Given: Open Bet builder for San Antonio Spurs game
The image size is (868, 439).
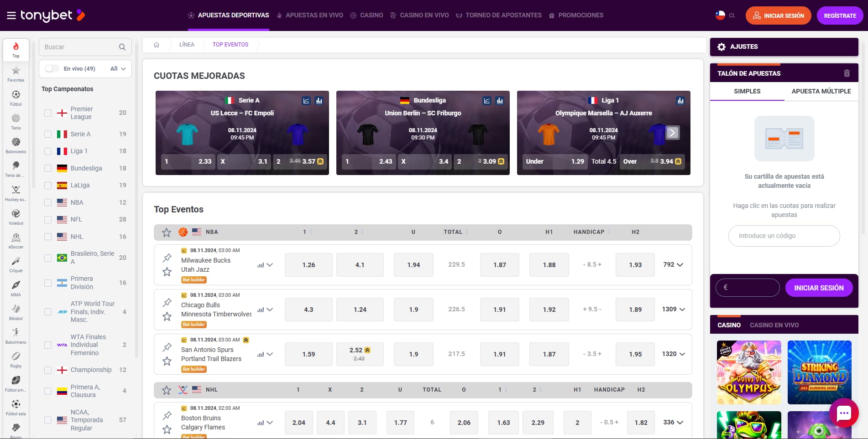Looking at the screenshot, I should (193, 369).
